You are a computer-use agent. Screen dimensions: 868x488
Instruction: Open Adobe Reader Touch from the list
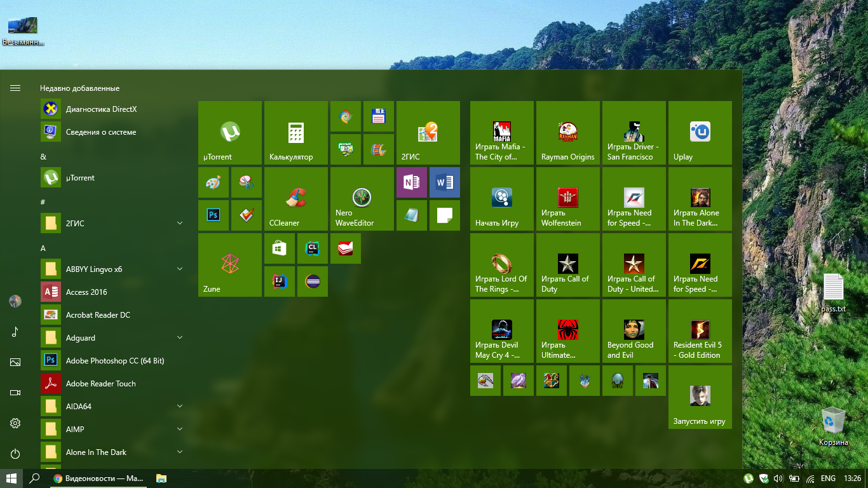[114, 383]
